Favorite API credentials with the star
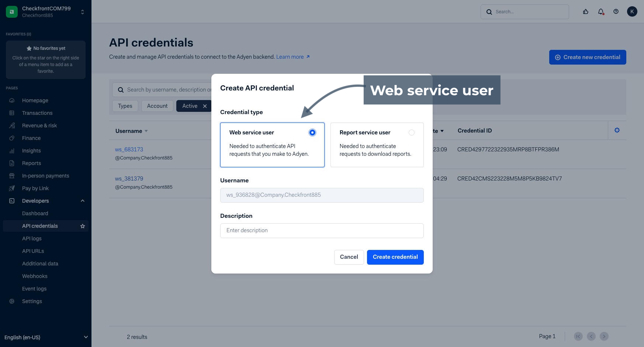 83,226
